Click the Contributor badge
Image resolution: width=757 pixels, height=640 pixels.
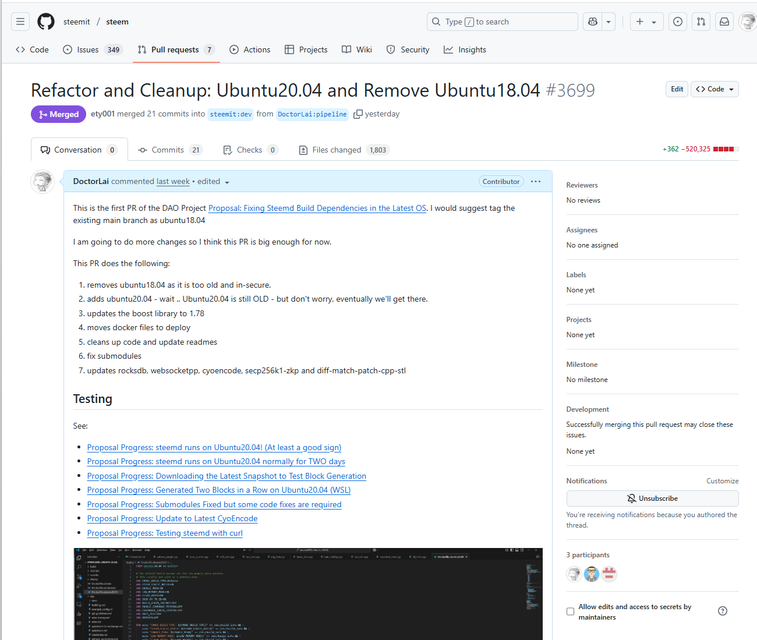pyautogui.click(x=501, y=181)
